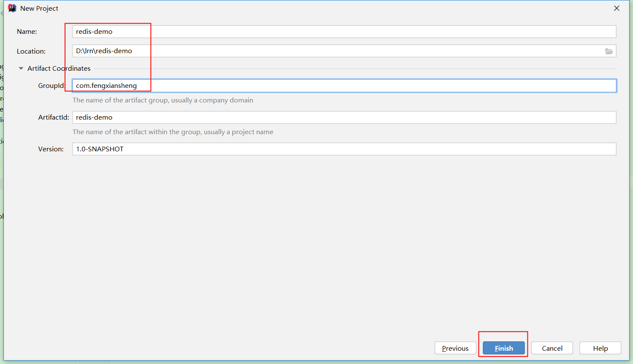Click the Version field showing 1.0-SNAPSHOT
Screen dimensions: 633x364
pyautogui.click(x=344, y=149)
